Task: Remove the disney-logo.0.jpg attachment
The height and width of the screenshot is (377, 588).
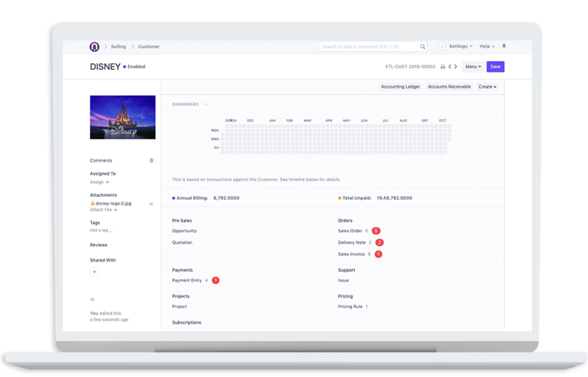Action: click(151, 203)
